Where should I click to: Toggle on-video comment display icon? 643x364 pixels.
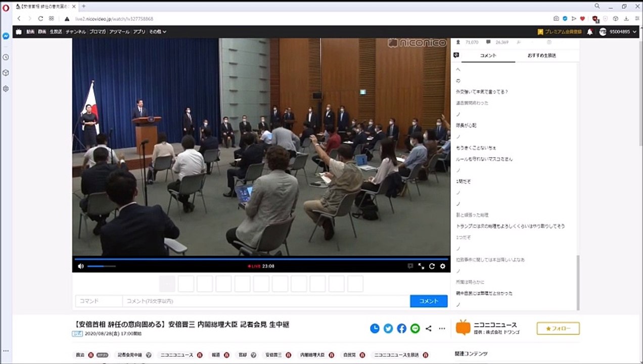410,266
